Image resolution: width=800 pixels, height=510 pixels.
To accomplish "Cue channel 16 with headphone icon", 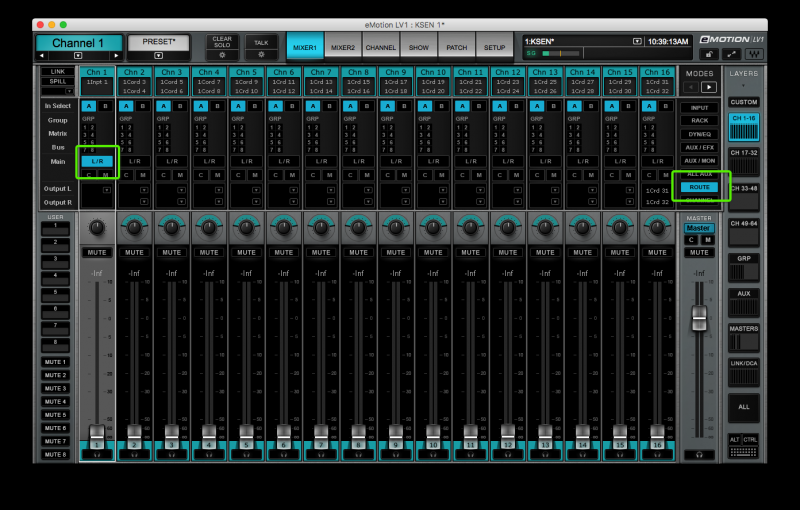I will click(x=657, y=454).
